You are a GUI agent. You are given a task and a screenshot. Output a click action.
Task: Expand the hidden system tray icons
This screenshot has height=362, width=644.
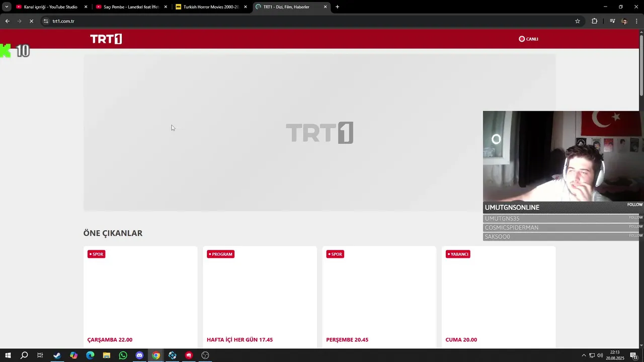(x=584, y=355)
